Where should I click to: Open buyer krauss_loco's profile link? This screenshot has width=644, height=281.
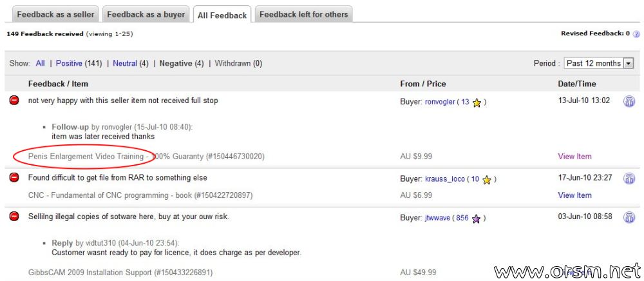click(x=445, y=179)
